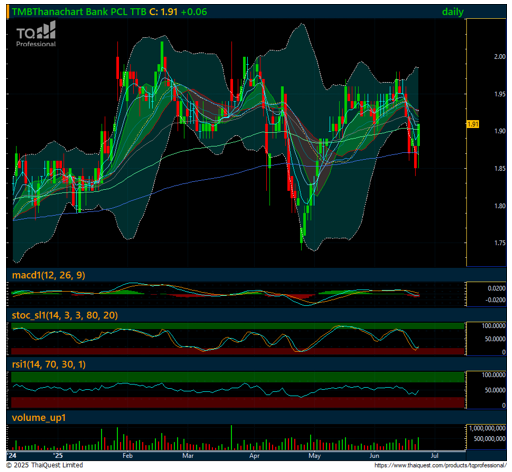Select the stoc_sl1(14, 3, 3, 80, 20) label
Viewport: 512px width, 472px height.
click(x=65, y=315)
